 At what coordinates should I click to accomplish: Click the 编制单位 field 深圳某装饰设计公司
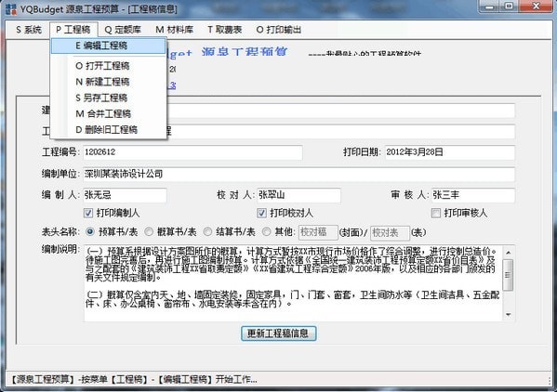tap(299, 175)
